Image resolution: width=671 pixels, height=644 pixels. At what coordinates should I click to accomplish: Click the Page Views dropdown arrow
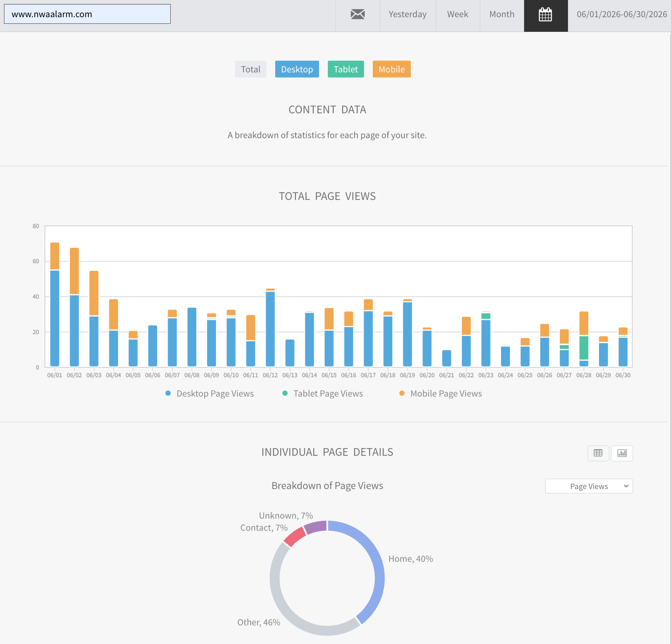coord(626,486)
